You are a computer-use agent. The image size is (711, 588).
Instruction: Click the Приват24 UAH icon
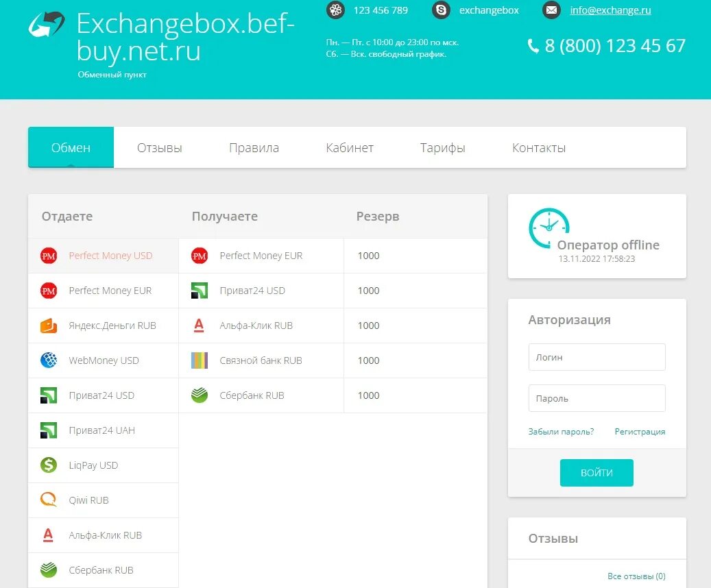point(49,430)
